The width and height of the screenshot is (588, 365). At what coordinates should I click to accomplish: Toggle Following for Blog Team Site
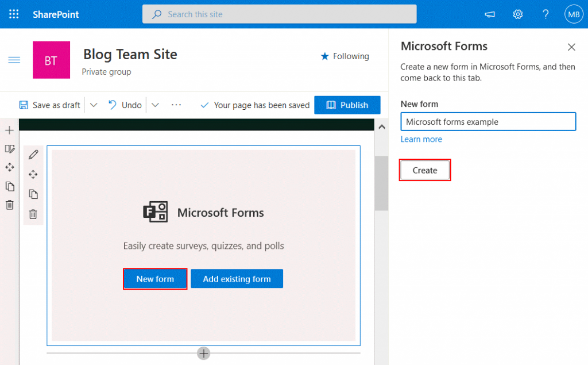(x=344, y=56)
